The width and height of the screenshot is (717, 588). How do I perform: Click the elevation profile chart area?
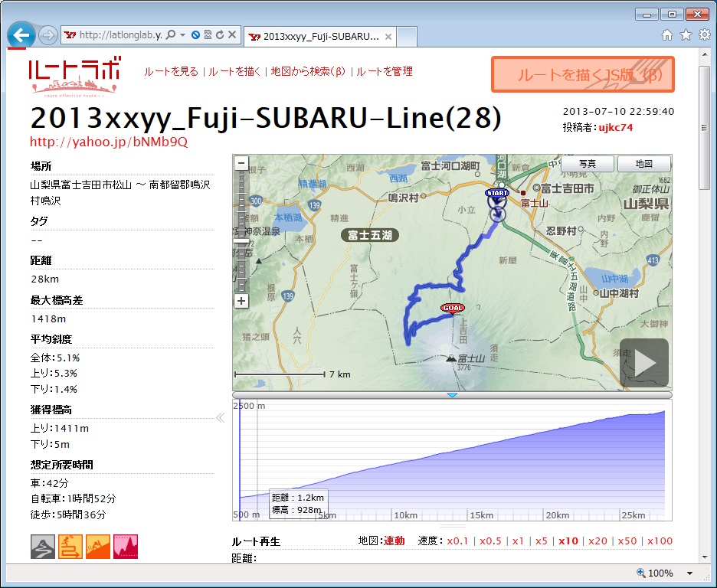point(452,460)
